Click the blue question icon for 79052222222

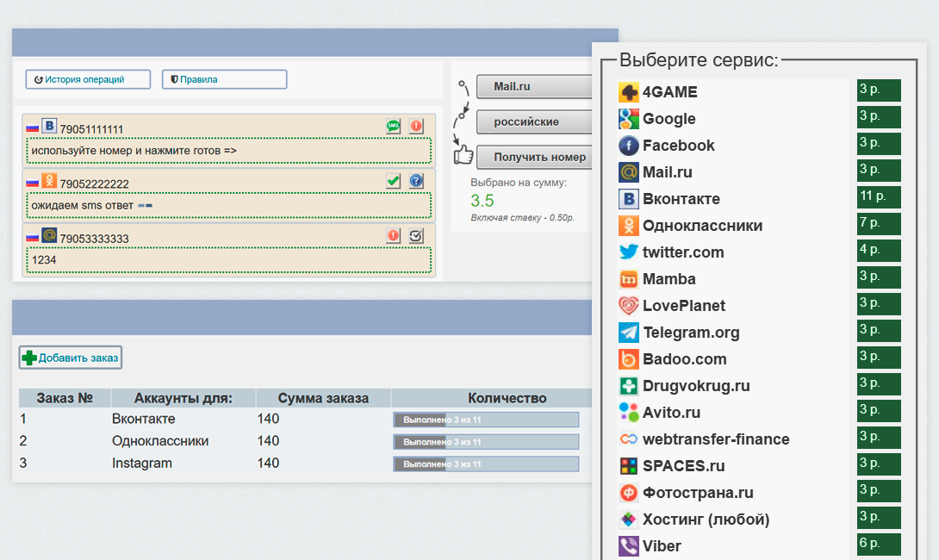click(416, 181)
